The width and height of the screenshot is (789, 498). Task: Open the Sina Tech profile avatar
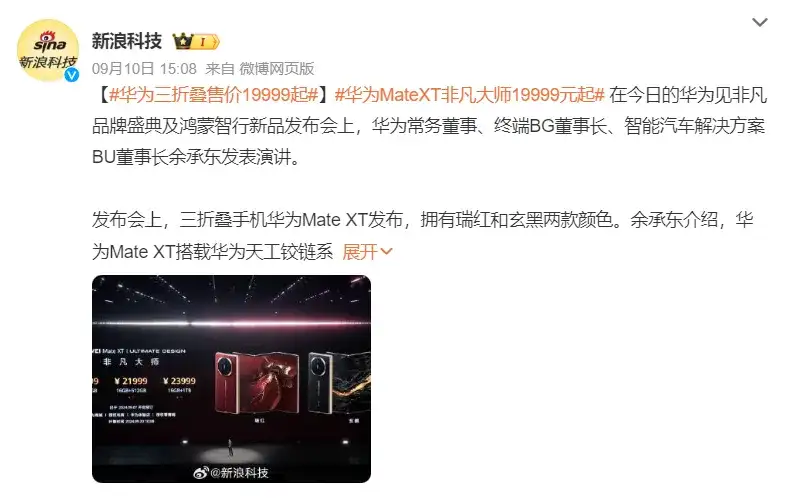pyautogui.click(x=48, y=50)
